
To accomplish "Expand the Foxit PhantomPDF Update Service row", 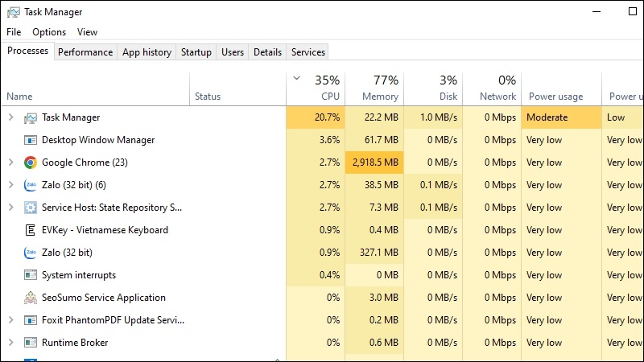I will pos(11,320).
